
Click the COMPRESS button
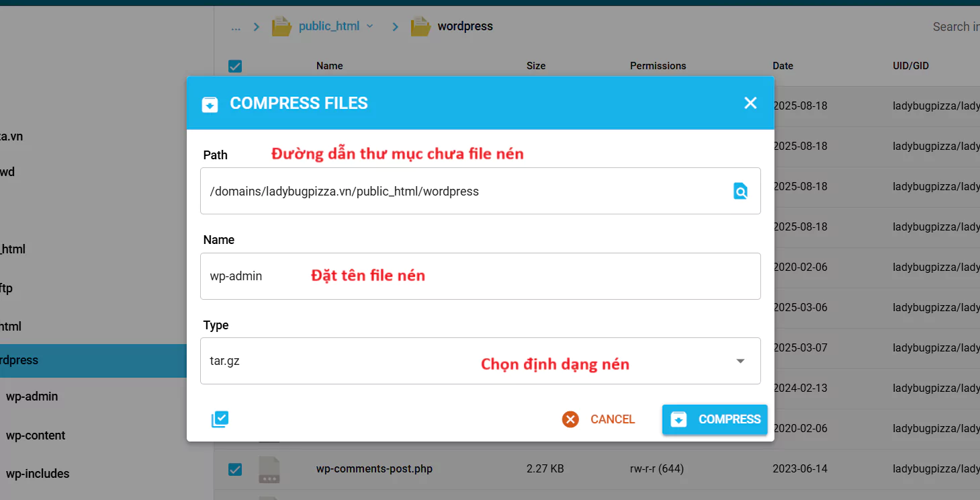tap(715, 419)
